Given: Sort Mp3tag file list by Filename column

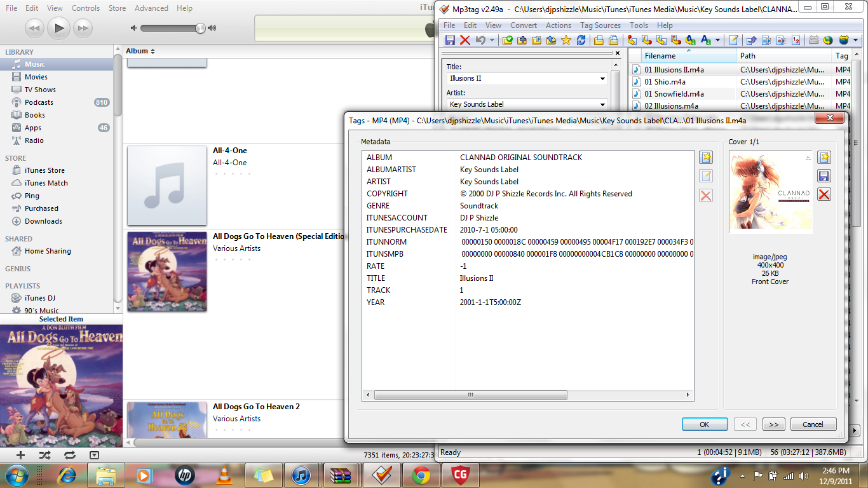Looking at the screenshot, I should point(689,56).
